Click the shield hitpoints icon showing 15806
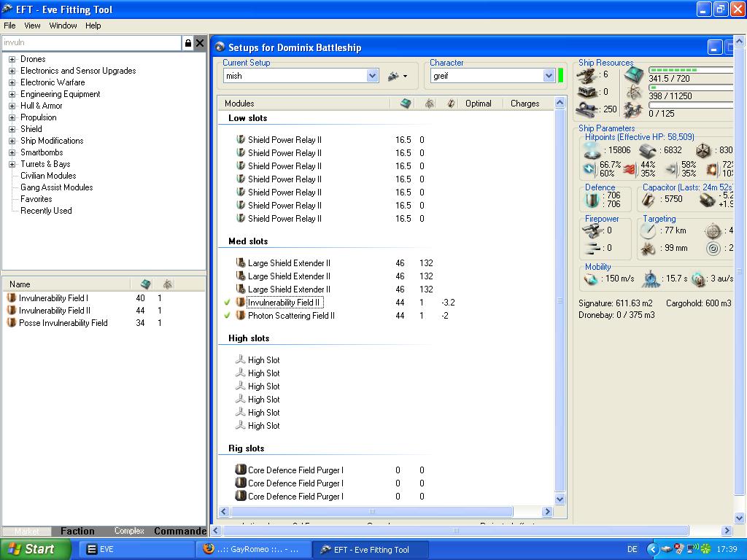The width and height of the screenshot is (747, 560). (x=592, y=150)
